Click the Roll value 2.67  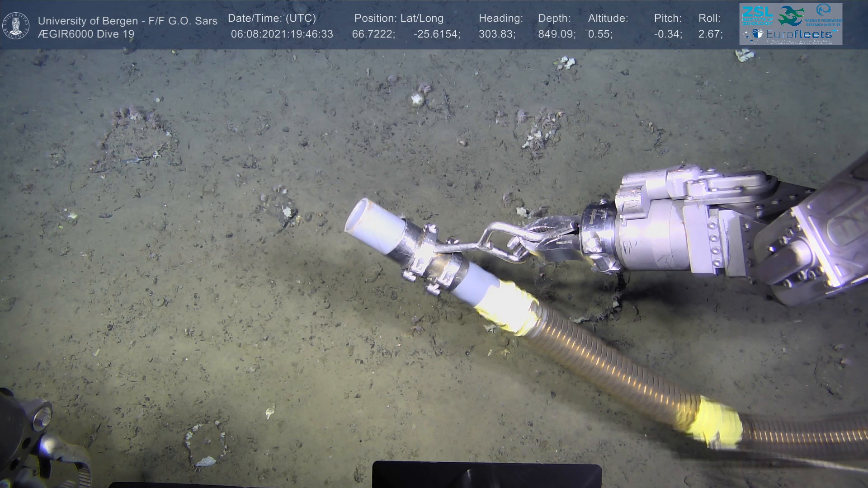(710, 34)
